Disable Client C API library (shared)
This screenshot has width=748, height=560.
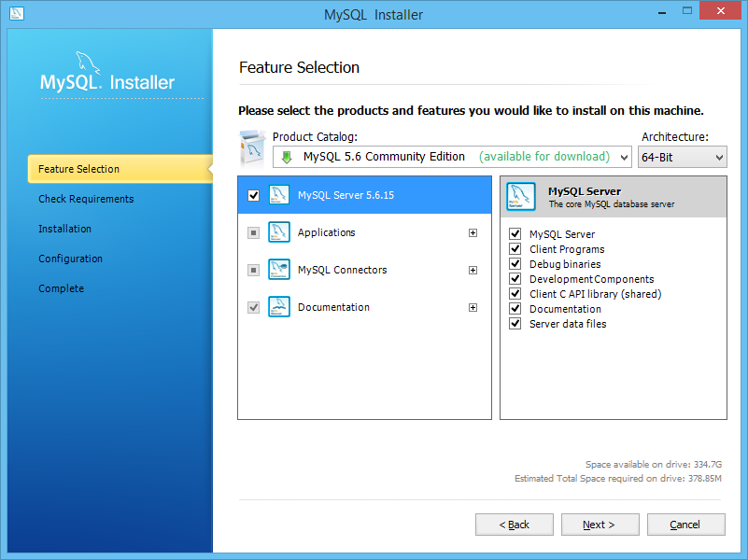(x=515, y=294)
